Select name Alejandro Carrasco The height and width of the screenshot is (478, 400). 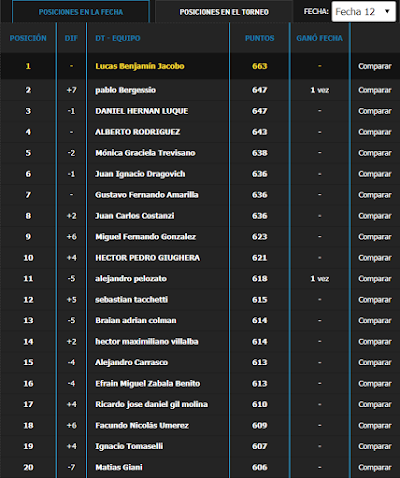point(131,362)
